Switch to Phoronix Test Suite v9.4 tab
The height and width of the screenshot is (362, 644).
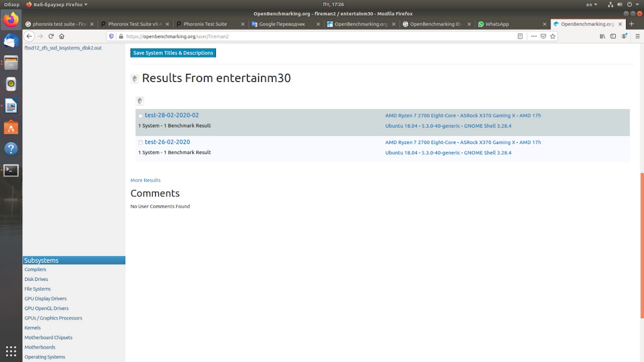[x=135, y=24]
